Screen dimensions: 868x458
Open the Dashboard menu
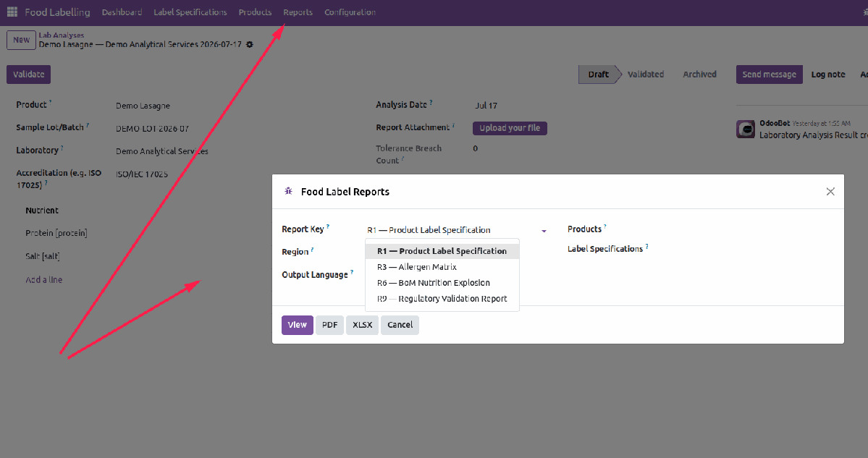[x=122, y=12]
